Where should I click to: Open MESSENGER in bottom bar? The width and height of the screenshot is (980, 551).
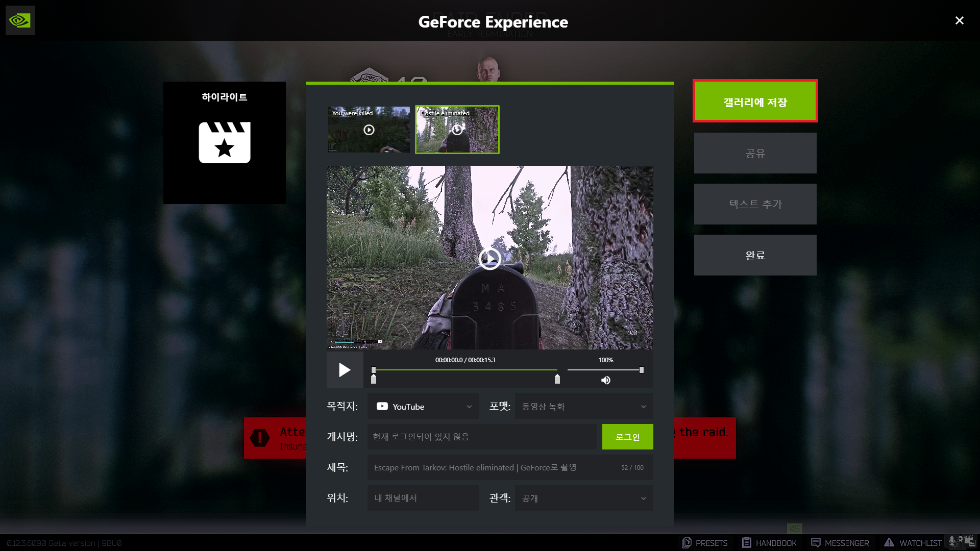[x=840, y=543]
